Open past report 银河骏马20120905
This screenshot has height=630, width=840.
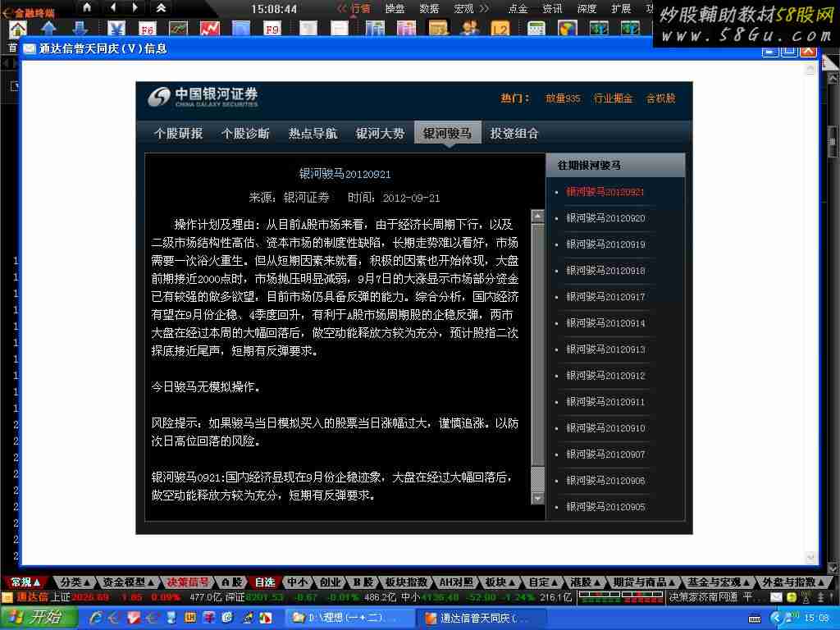[x=605, y=507]
